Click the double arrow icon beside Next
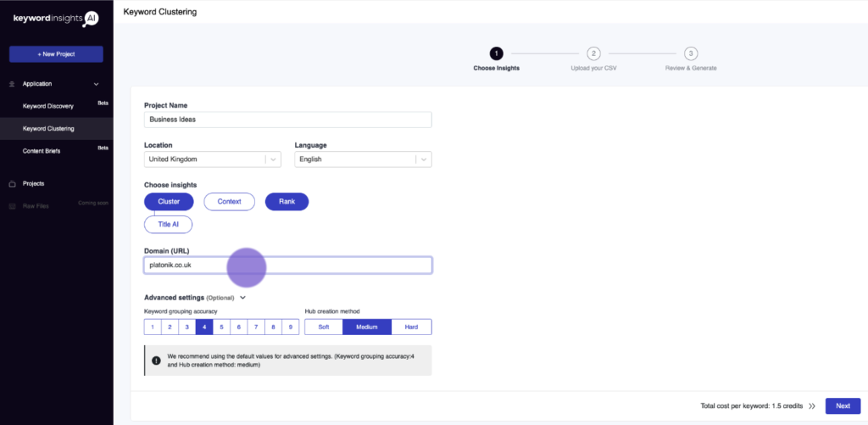This screenshot has height=425, width=868. 812,406
